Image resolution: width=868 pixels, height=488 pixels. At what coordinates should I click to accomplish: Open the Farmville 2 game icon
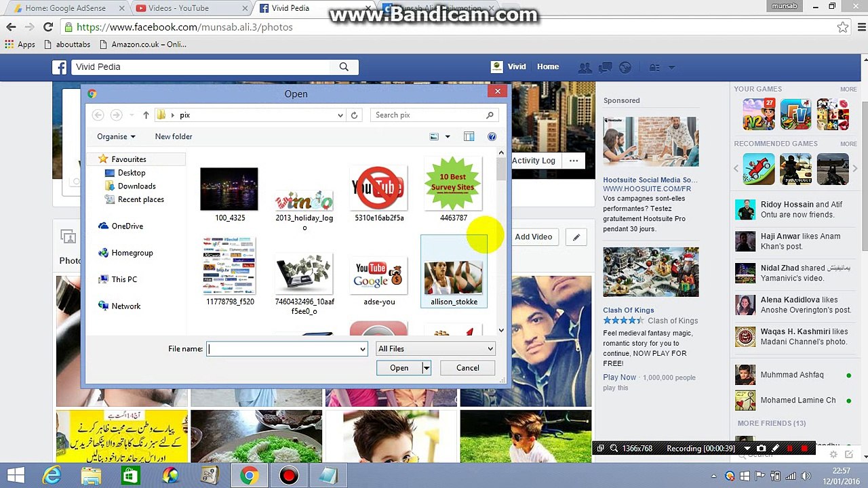(758, 115)
